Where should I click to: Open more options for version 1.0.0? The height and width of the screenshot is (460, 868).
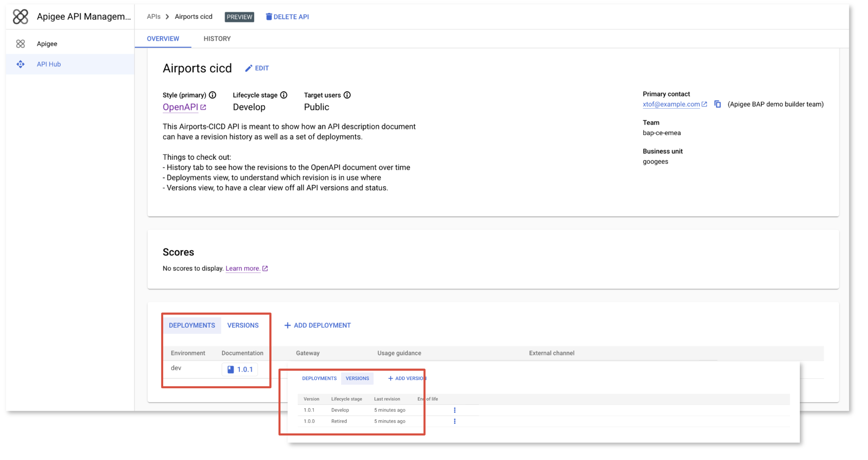coord(455,421)
